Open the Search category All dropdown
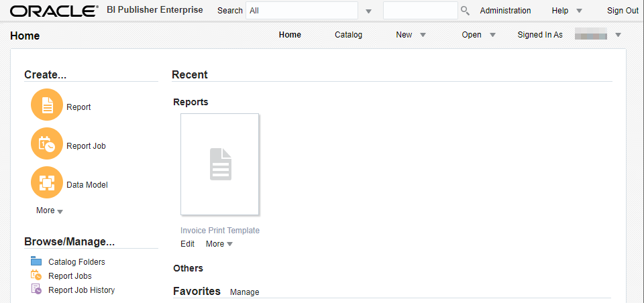The height and width of the screenshot is (303, 644). (x=302, y=10)
